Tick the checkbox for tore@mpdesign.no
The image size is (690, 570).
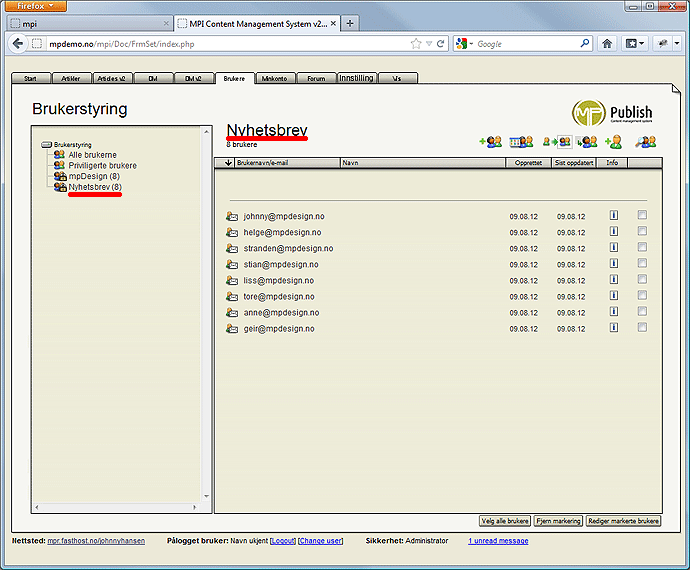pos(642,295)
